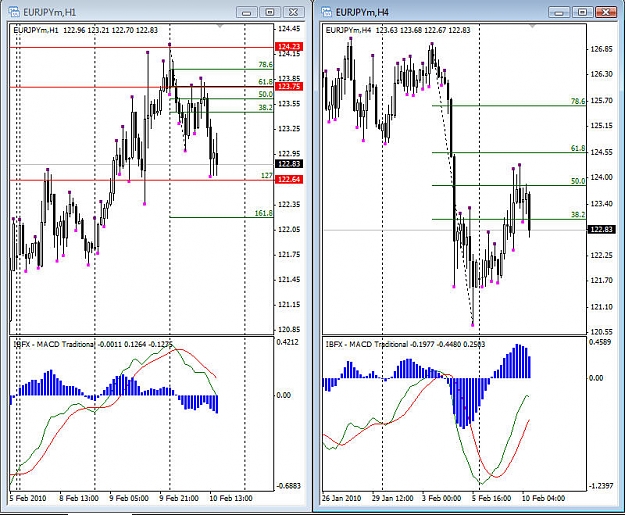Maximize the EURJPYm,H4 chart window
This screenshot has height=515, width=625.
[582, 12]
